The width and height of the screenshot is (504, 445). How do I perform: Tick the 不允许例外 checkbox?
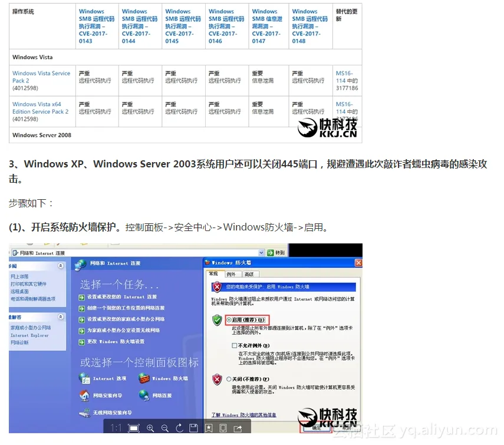tap(235, 346)
